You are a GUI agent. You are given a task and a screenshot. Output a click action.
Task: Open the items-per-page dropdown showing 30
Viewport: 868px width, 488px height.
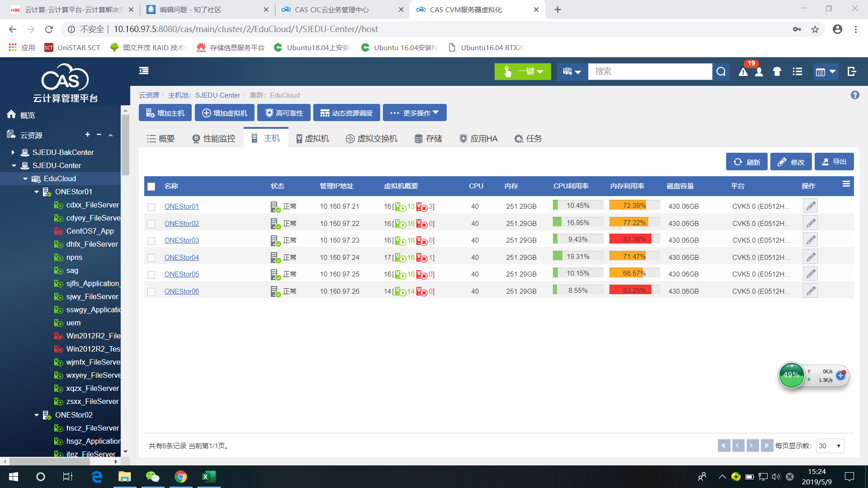(830, 446)
